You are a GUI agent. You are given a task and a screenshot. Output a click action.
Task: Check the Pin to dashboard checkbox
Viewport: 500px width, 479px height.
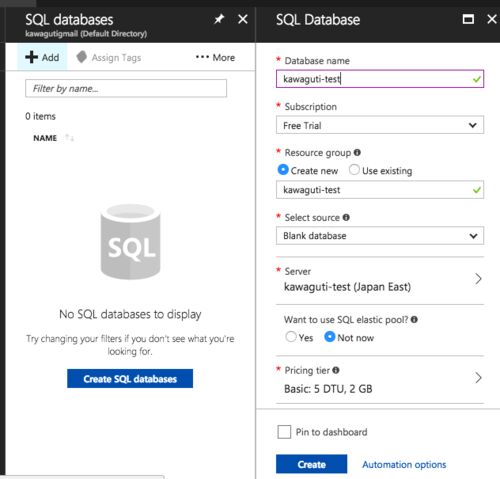(284, 432)
